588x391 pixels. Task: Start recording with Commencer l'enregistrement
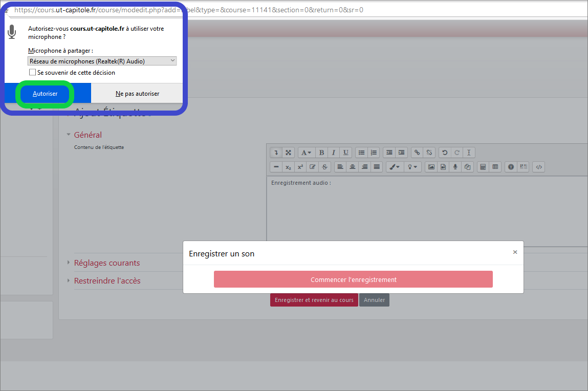point(353,279)
